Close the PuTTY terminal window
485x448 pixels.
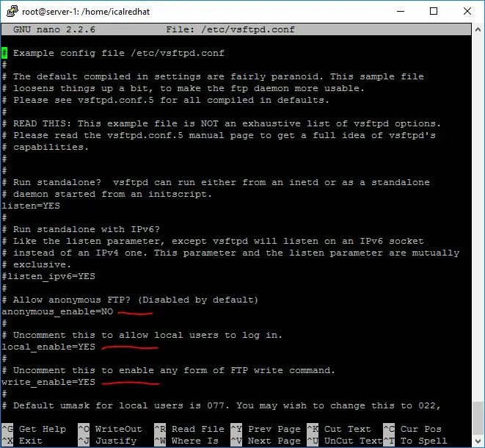pyautogui.click(x=467, y=12)
